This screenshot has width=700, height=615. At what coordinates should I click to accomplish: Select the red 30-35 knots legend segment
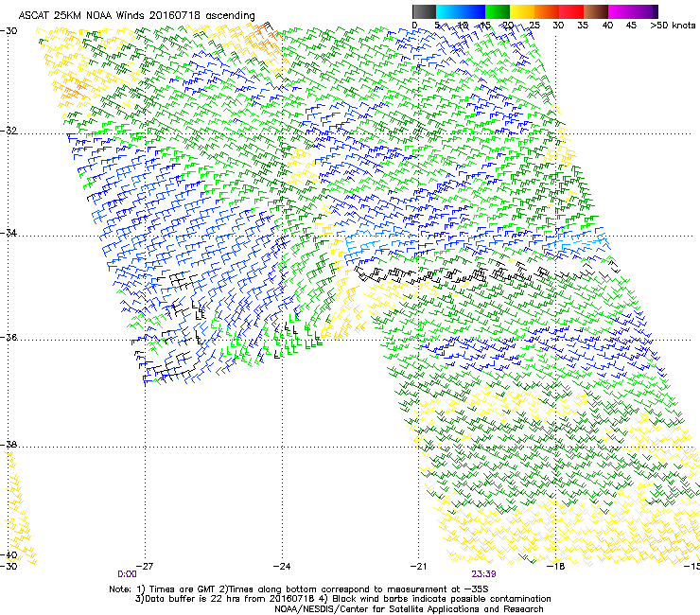point(571,11)
